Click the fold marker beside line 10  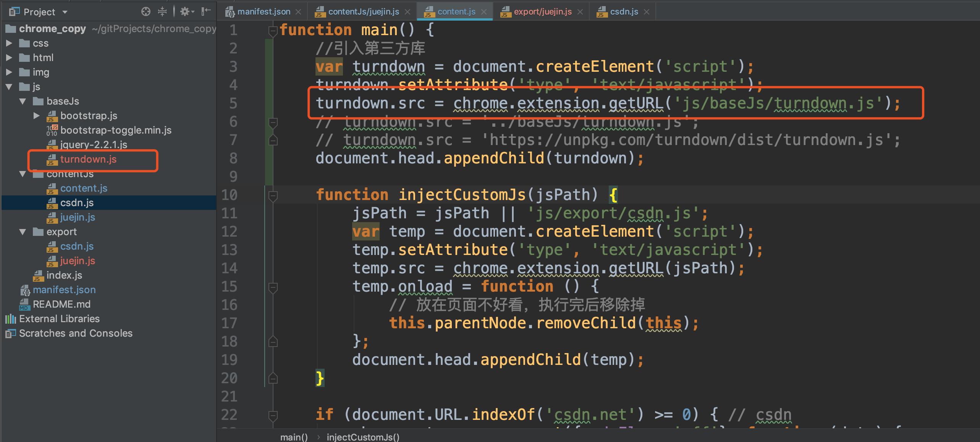coord(273,196)
